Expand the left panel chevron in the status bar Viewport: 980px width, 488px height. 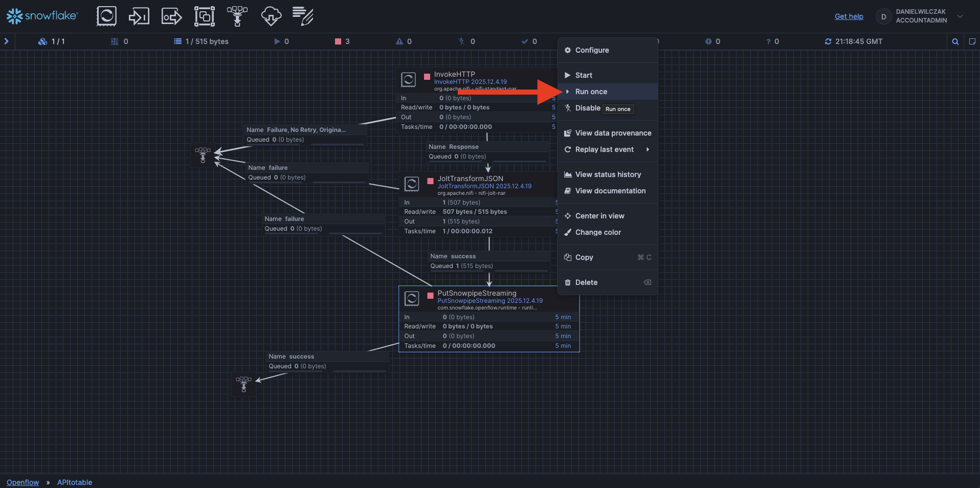7,41
